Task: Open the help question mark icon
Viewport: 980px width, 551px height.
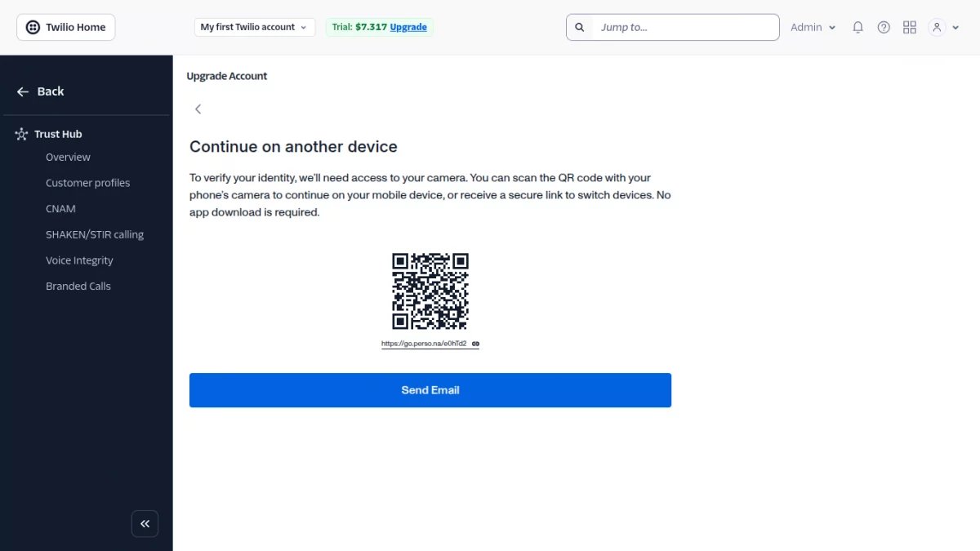Action: (884, 27)
